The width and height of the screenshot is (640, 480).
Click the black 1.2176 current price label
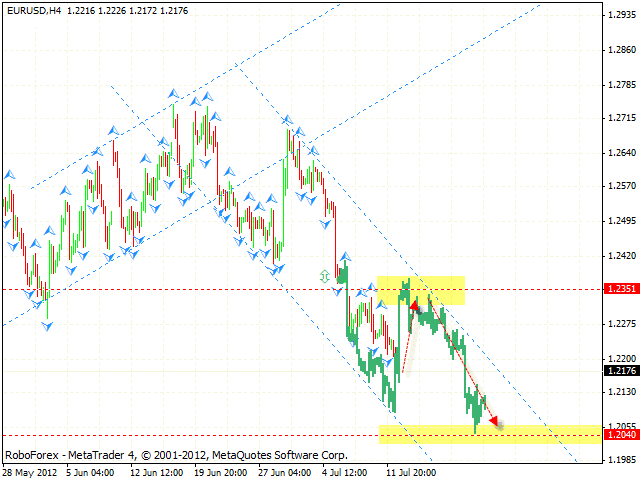622,371
